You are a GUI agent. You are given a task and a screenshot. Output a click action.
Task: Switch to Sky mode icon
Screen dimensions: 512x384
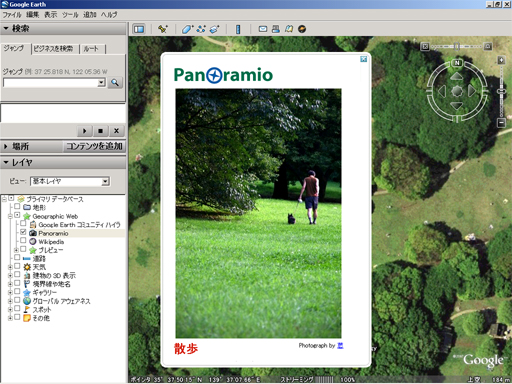tap(302, 29)
